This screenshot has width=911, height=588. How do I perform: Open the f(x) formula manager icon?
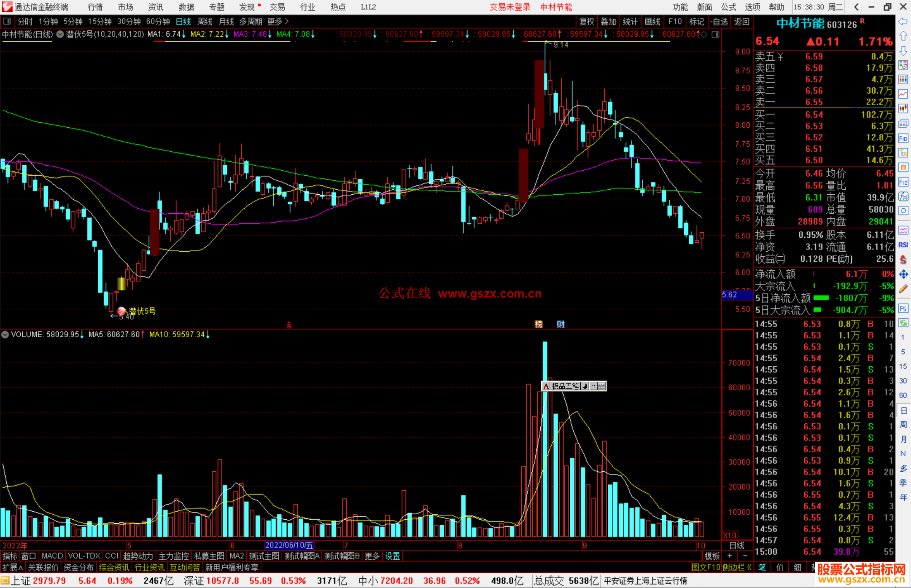click(x=903, y=196)
